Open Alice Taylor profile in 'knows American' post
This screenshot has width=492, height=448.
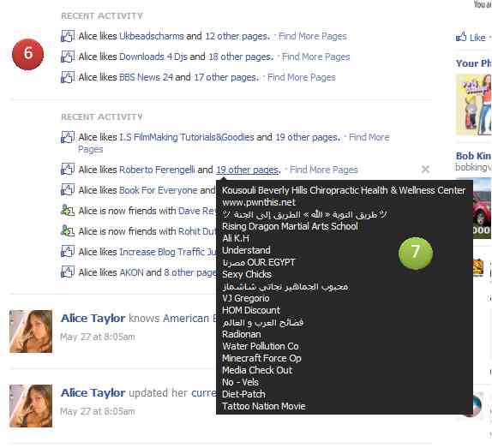point(93,318)
